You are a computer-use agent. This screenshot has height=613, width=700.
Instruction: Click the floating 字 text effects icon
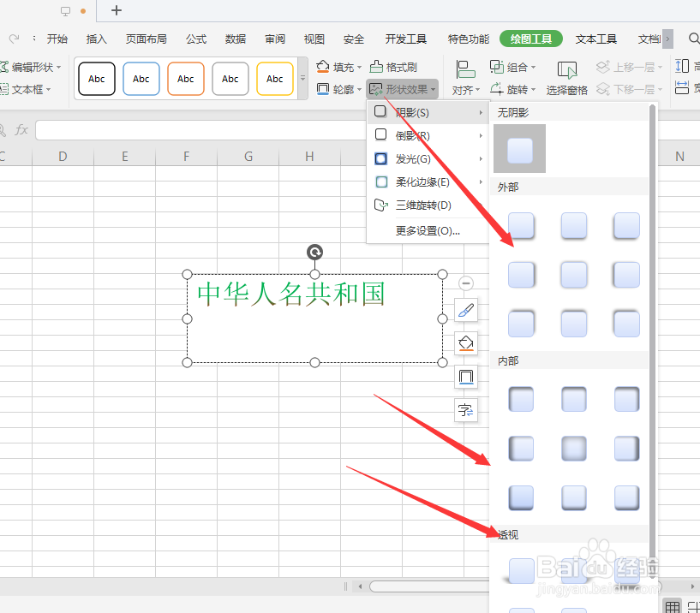[x=466, y=410]
